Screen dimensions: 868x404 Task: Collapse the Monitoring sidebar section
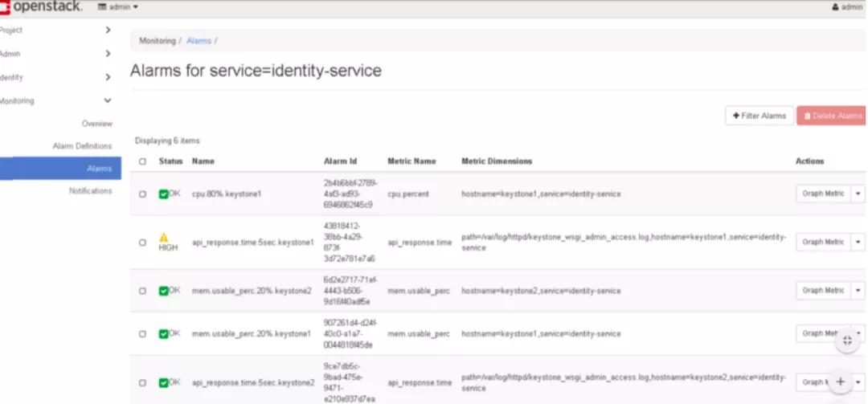(x=108, y=100)
